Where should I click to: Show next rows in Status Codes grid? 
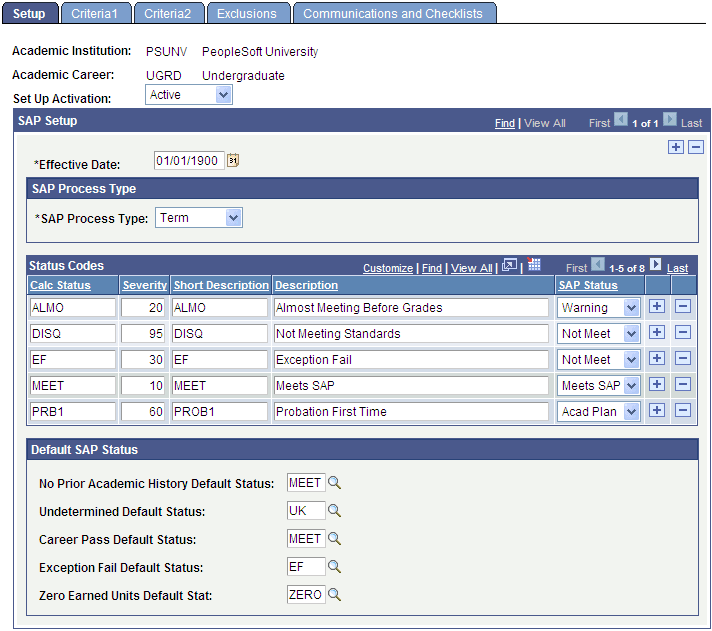click(655, 264)
